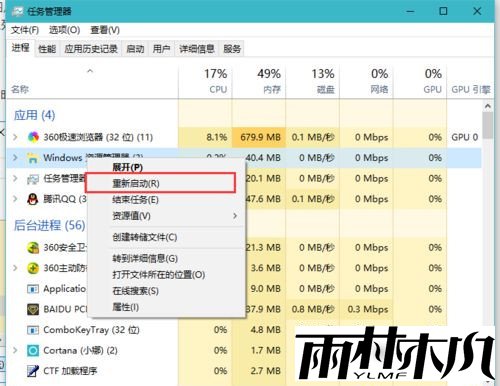Click the 360主动防御 process icon
Viewport: 500px width, 386px height.
point(33,268)
